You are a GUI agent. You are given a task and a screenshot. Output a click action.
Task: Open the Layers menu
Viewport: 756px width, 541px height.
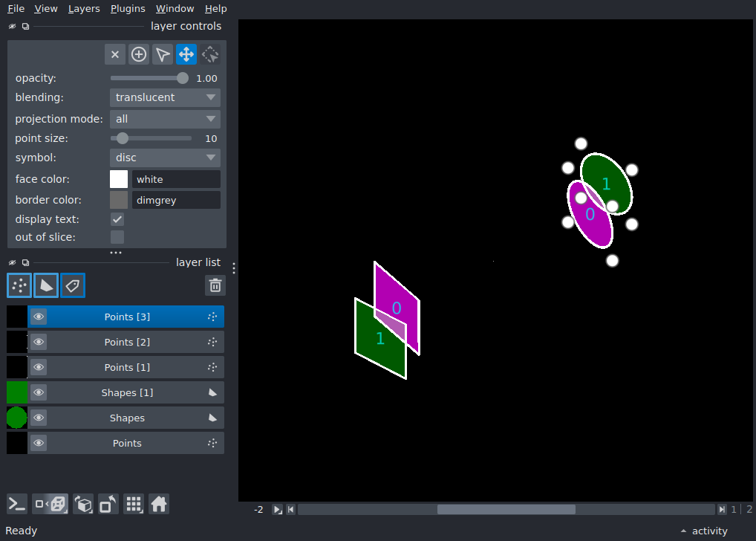[84, 9]
